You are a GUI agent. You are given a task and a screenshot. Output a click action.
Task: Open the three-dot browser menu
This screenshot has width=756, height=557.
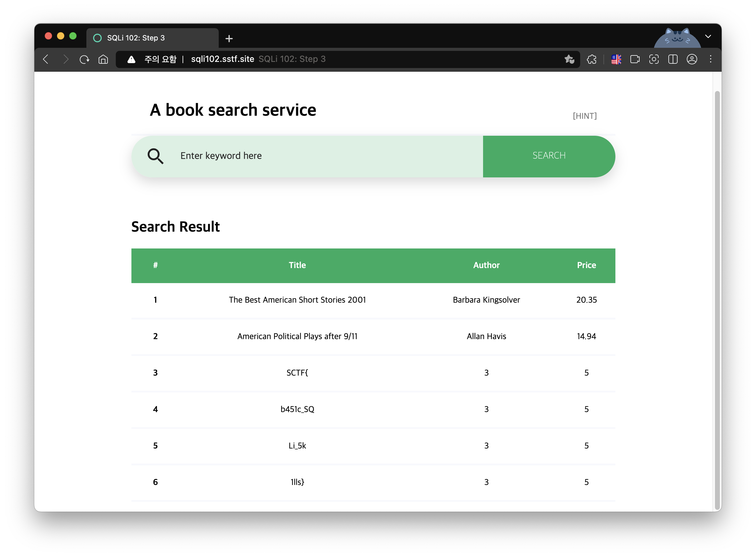tap(710, 59)
